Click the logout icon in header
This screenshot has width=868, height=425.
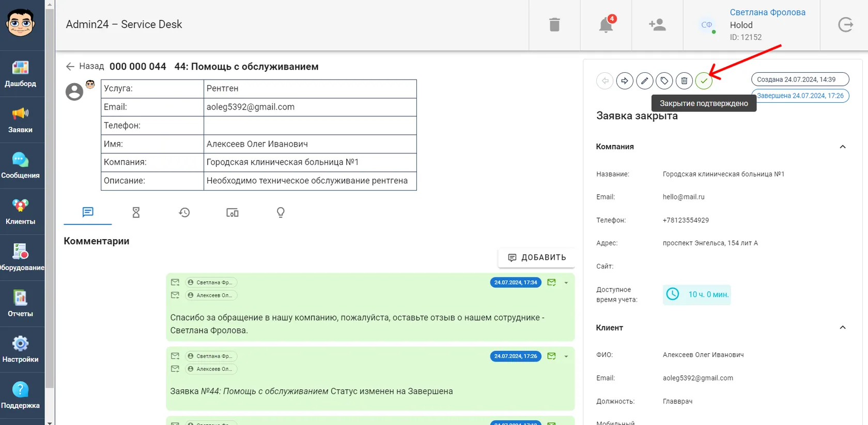coord(845,25)
